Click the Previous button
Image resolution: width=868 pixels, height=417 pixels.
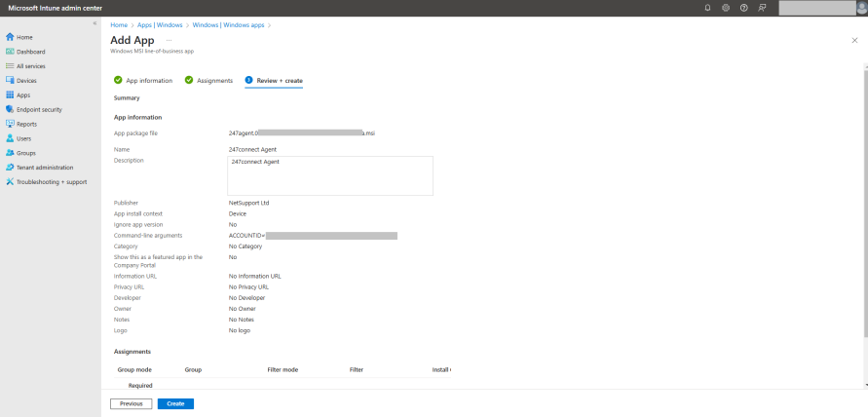132,403
